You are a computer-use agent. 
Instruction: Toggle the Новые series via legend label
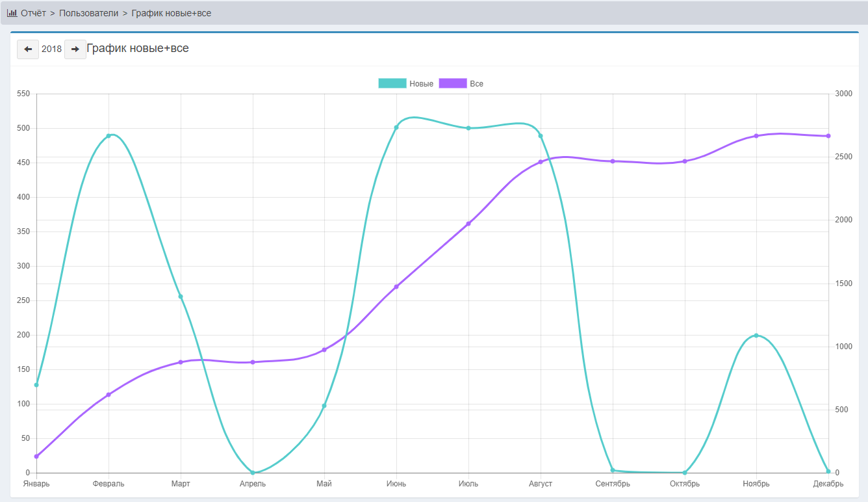[421, 84]
